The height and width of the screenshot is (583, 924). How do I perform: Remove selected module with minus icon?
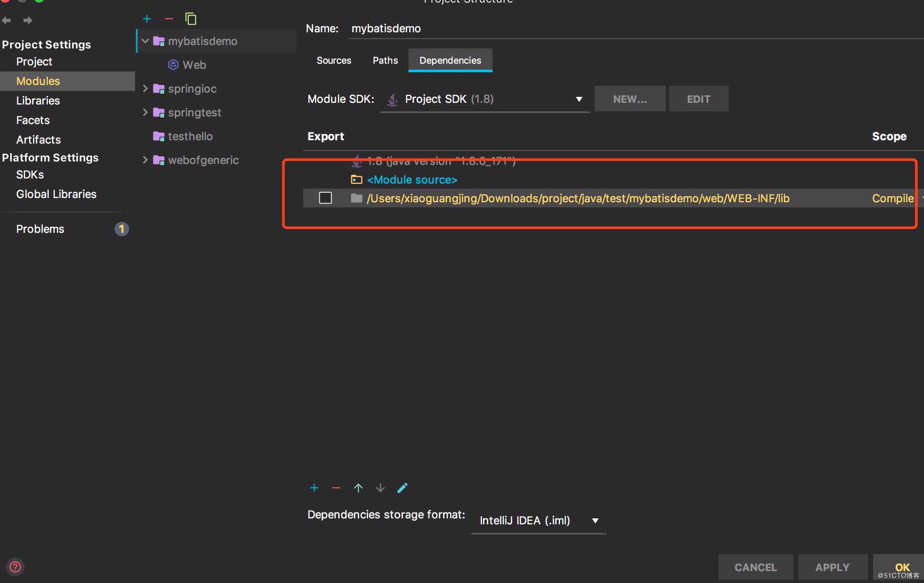click(x=169, y=19)
